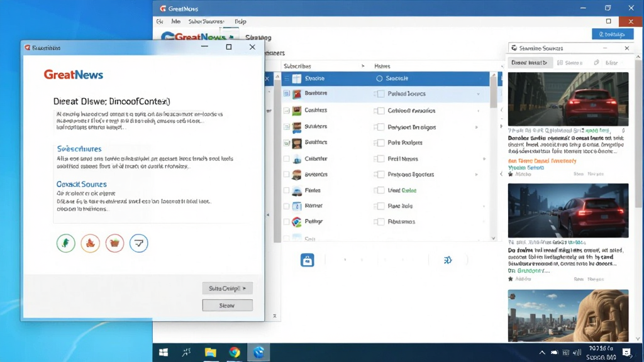Toggle the left checkbox of the Ramer row
Viewport: 644px width, 362px height.
tap(287, 206)
